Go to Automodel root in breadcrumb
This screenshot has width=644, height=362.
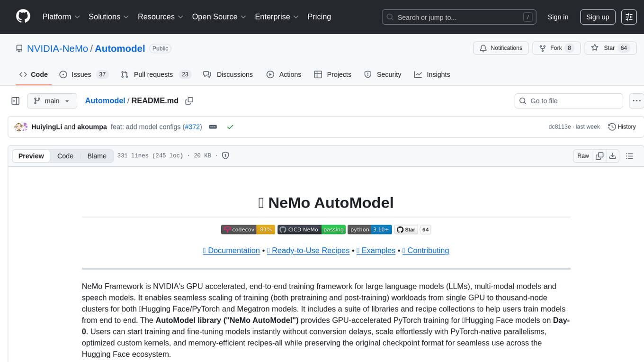(x=105, y=100)
